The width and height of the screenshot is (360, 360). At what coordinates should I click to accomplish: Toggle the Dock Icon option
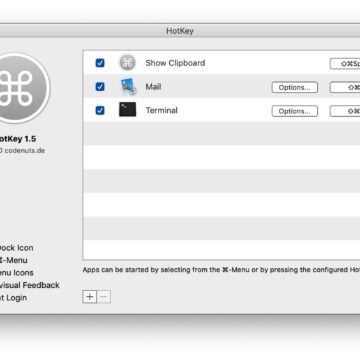coord(16,248)
